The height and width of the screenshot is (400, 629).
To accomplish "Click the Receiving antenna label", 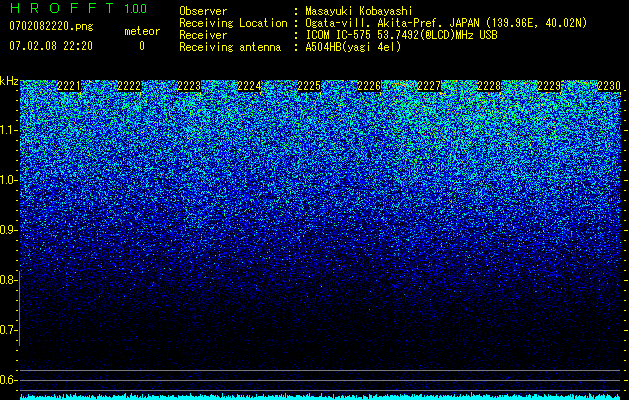I will click(230, 47).
